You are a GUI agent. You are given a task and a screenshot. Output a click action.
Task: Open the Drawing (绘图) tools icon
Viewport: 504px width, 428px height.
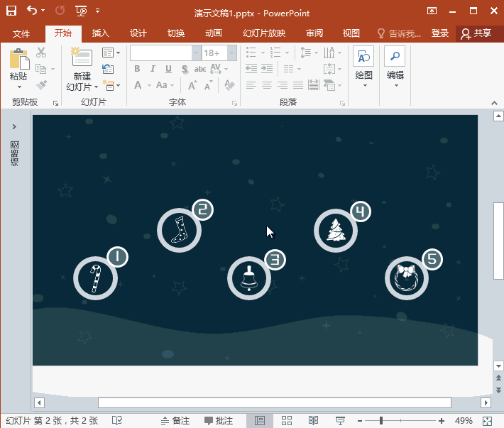coord(363,57)
